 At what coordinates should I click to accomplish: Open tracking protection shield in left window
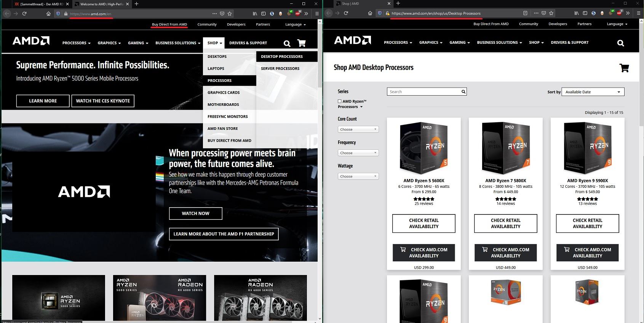click(x=58, y=13)
